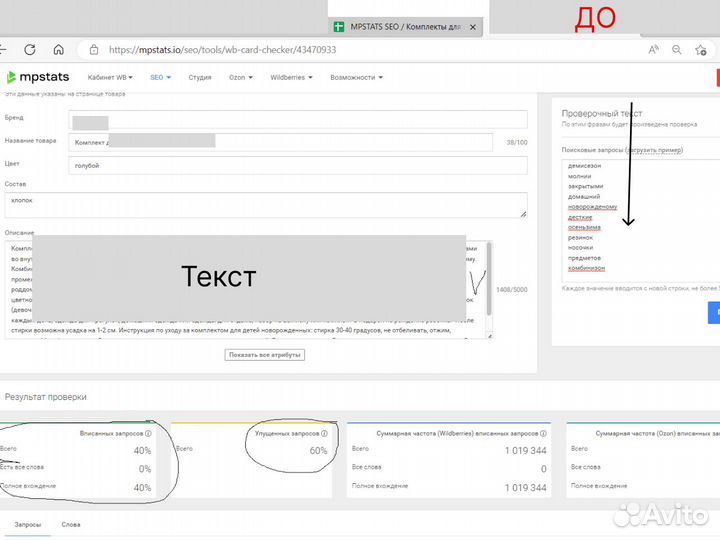The width and height of the screenshot is (720, 540).
Task: Click the Состав textarea containing хлопок
Action: pos(265,205)
